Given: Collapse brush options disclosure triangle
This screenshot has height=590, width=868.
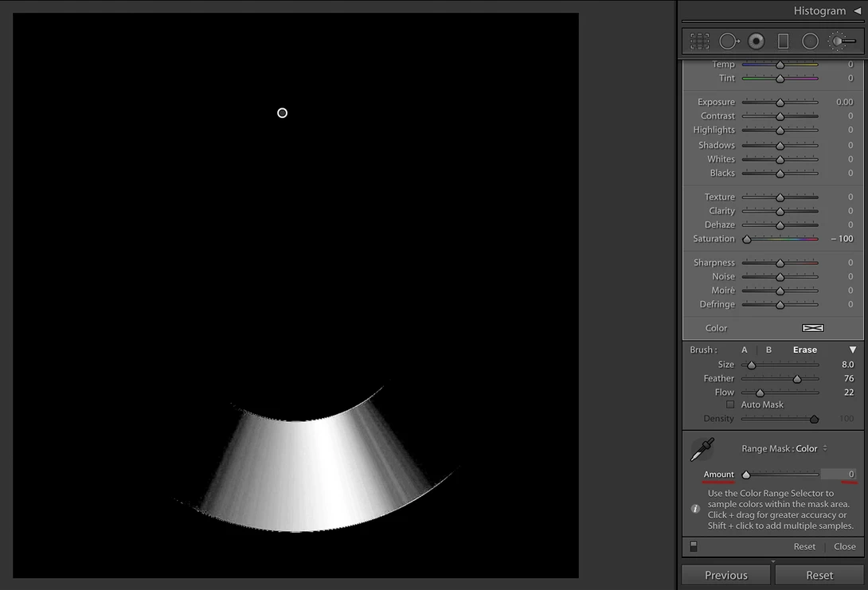Looking at the screenshot, I should click(x=853, y=350).
